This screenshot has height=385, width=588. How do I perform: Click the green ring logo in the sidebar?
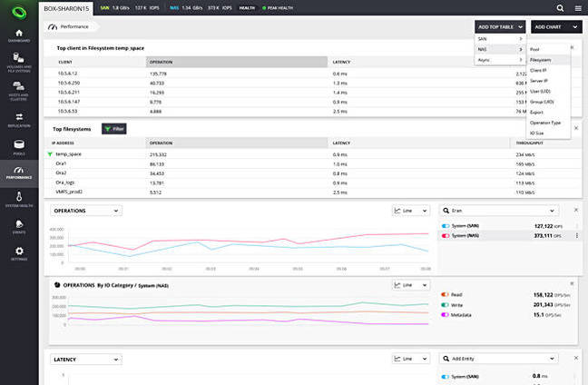tap(19, 12)
